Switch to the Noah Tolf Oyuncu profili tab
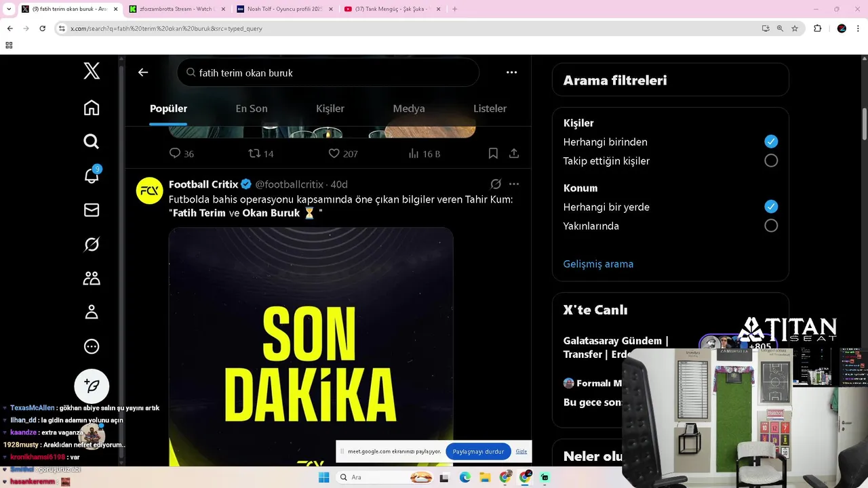 click(284, 9)
